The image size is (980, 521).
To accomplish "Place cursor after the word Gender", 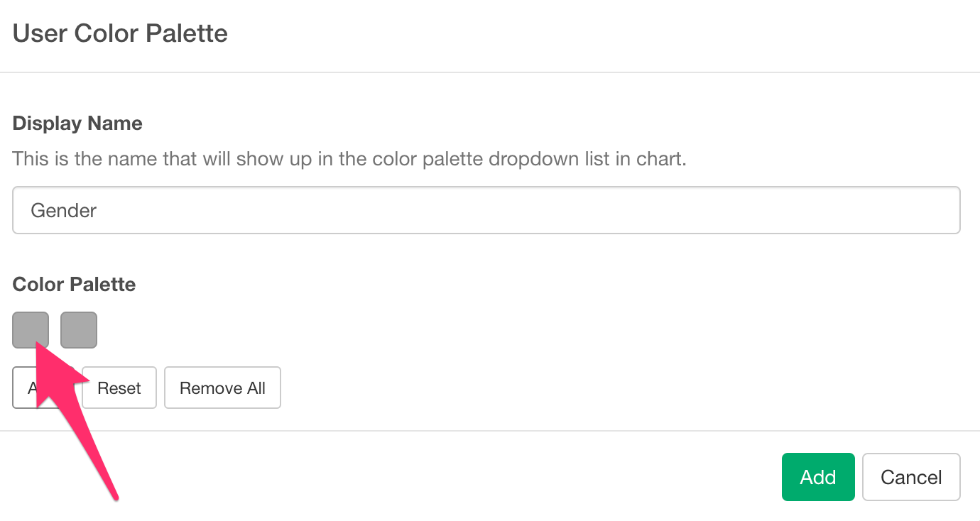I will (x=98, y=211).
